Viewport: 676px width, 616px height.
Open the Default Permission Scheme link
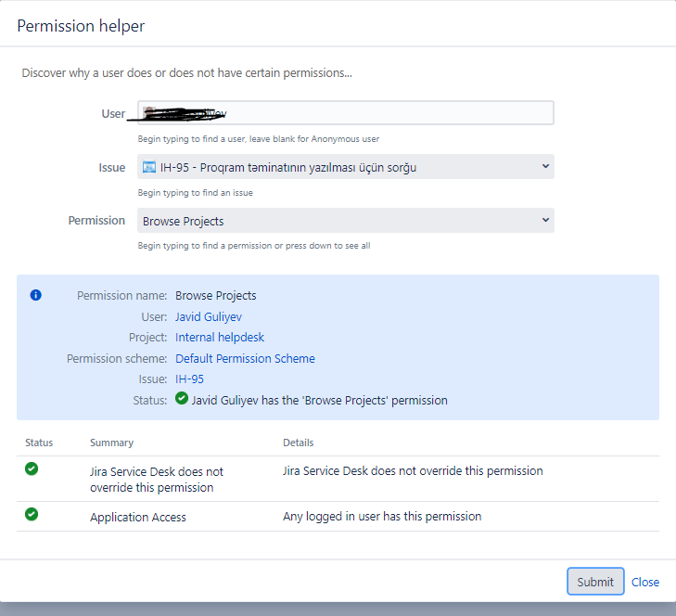point(245,358)
